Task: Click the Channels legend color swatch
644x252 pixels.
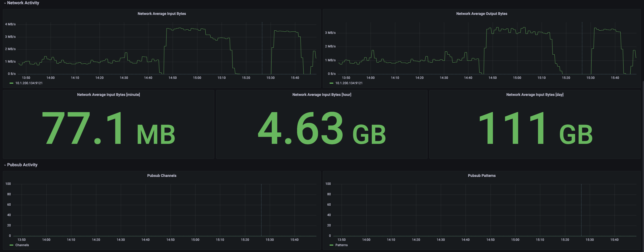Action: point(11,245)
